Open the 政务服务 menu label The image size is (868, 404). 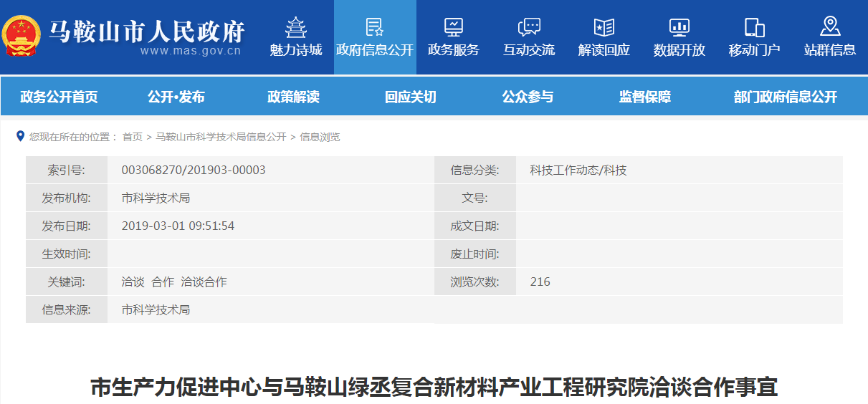pos(453,50)
